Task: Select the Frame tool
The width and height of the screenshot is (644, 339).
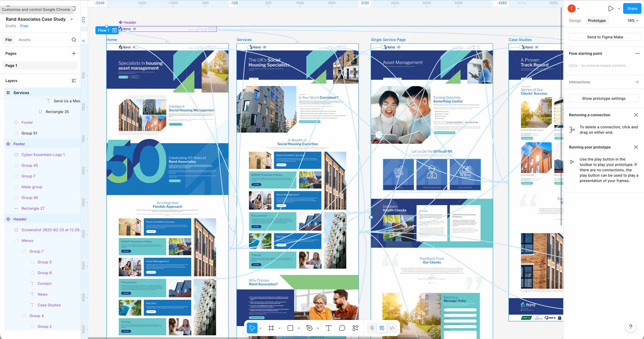Action: click(271, 328)
